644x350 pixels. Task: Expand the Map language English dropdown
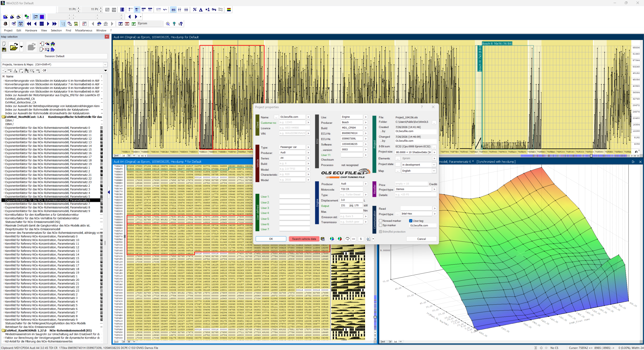pyautogui.click(x=419, y=171)
